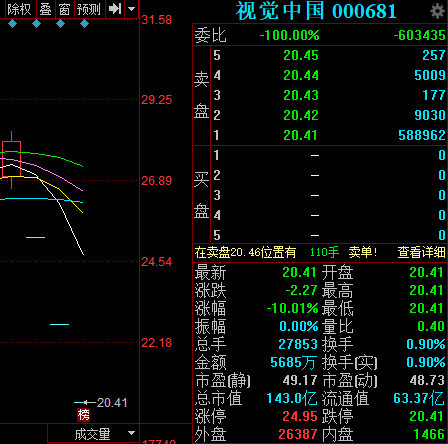Click the 委差 value -603435
448x444 pixels.
pos(420,35)
